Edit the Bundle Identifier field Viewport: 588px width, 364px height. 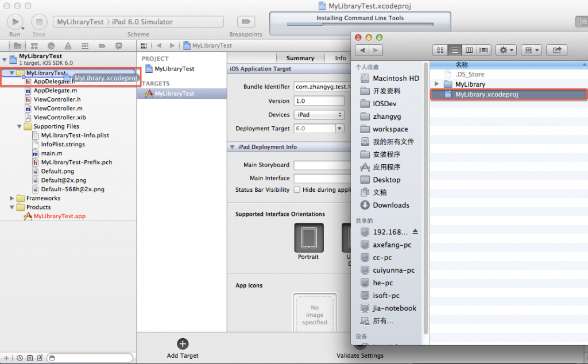click(x=322, y=87)
